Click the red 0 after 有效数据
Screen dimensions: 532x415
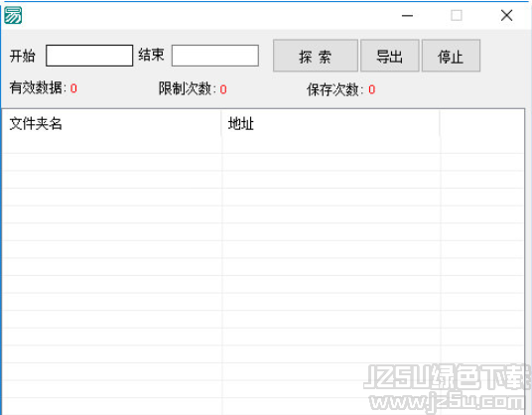click(x=73, y=88)
